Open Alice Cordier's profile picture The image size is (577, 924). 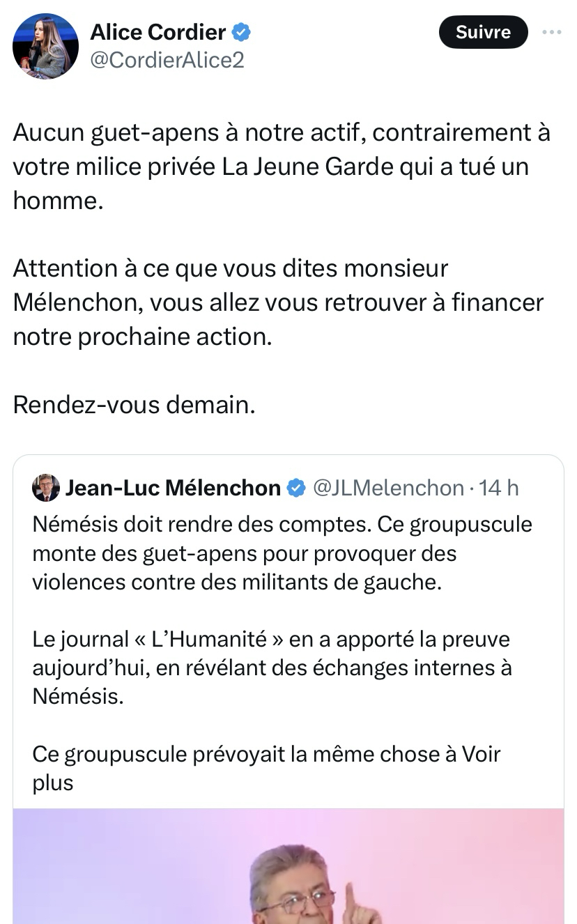pos(45,46)
